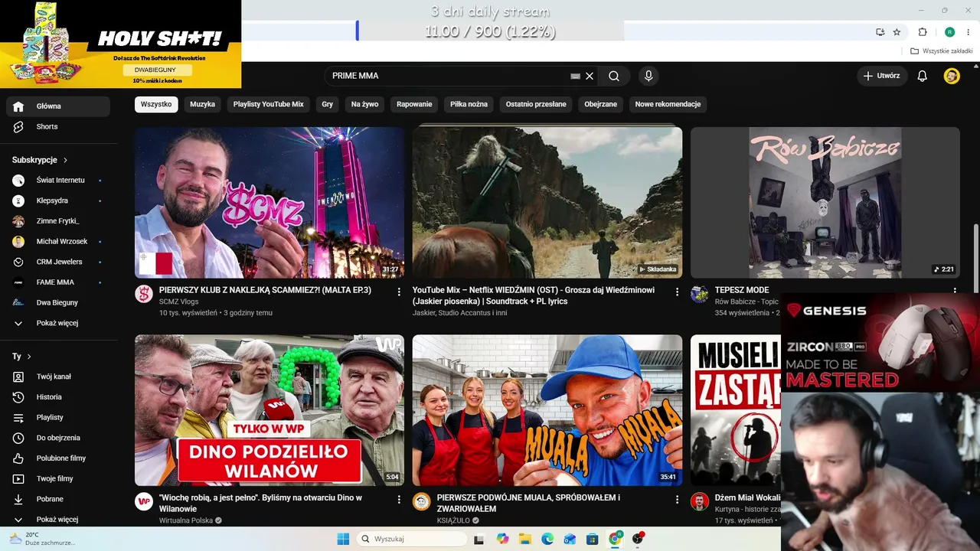Select the Na żywo filter chip
The height and width of the screenshot is (551, 980).
(x=365, y=104)
